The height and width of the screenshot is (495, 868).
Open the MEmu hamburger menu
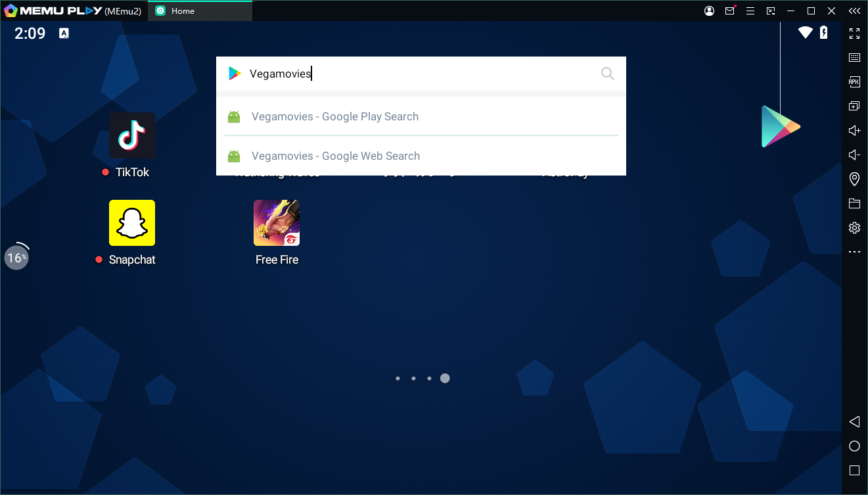pos(750,11)
